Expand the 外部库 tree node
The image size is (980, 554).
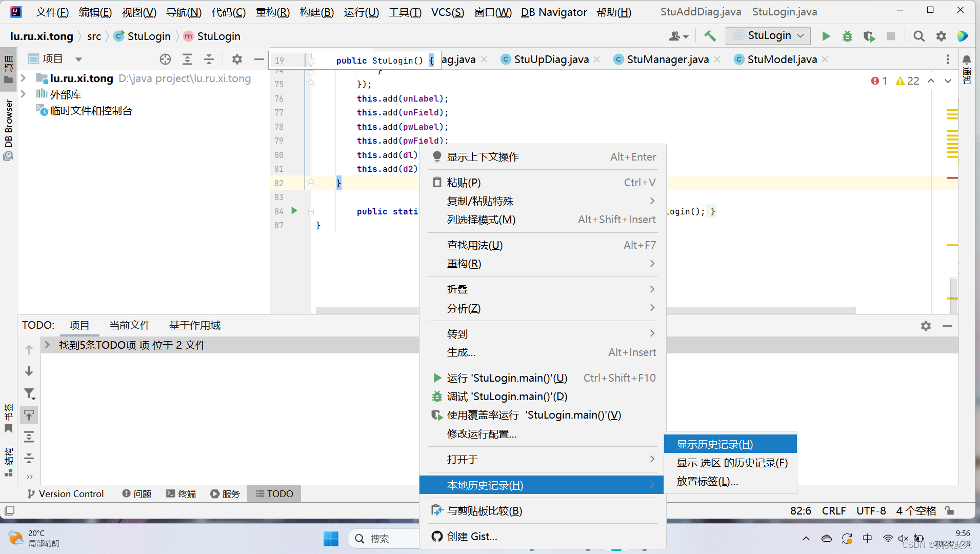(x=23, y=94)
